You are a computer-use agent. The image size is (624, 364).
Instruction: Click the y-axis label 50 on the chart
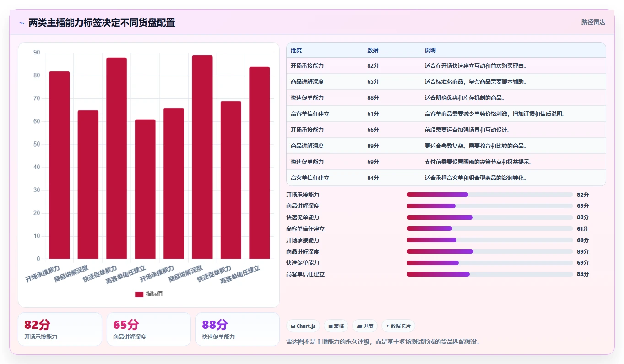point(37,144)
